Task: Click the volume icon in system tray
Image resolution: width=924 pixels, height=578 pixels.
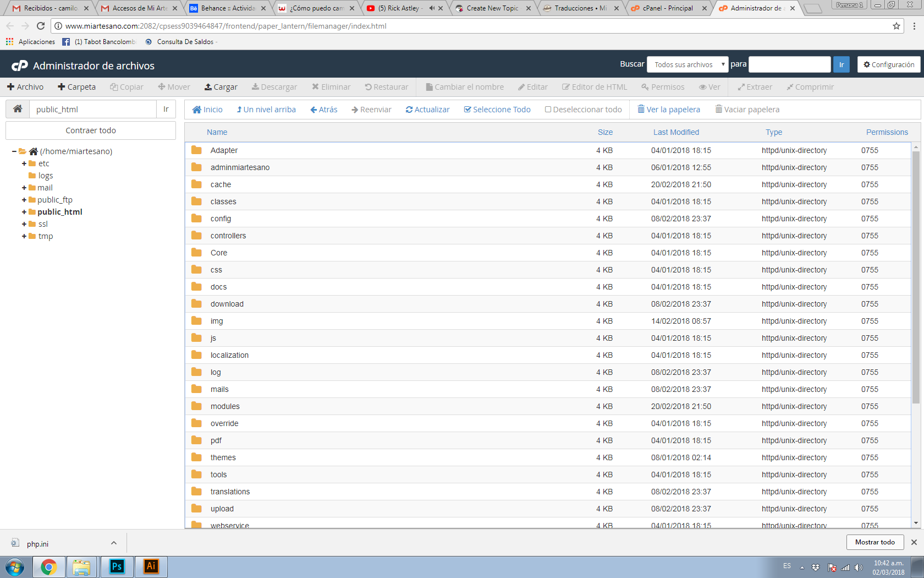Action: click(x=859, y=568)
